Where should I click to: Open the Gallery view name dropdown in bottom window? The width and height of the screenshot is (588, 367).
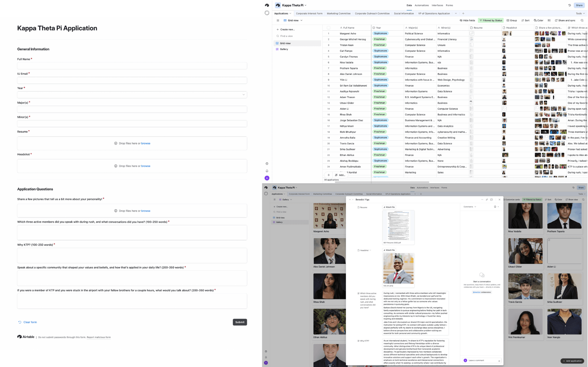pyautogui.click(x=285, y=199)
